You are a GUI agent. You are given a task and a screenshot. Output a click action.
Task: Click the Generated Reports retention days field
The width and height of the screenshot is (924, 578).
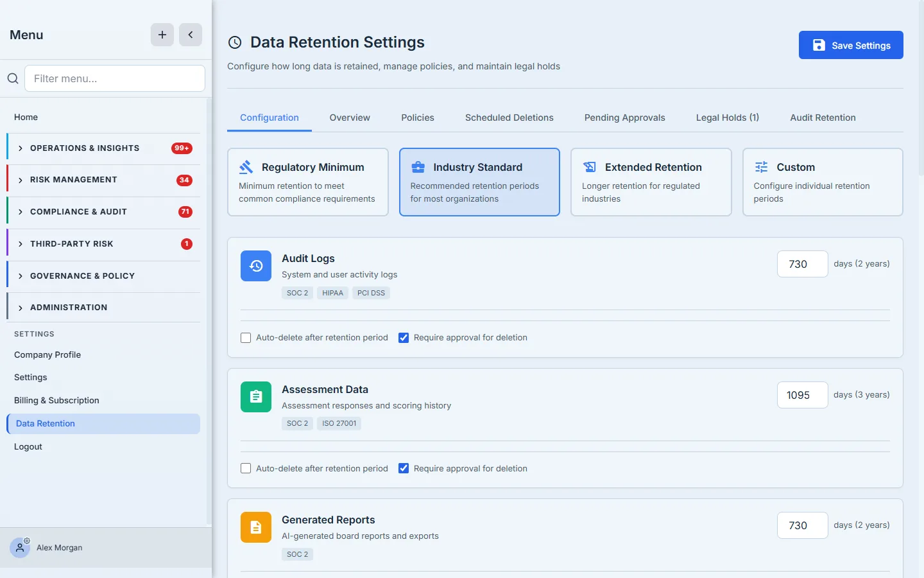[x=803, y=525]
